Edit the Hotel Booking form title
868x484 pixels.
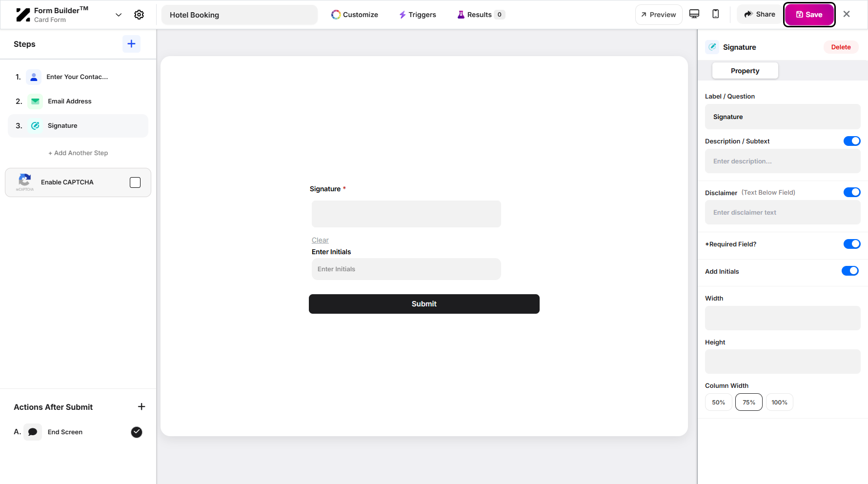click(x=240, y=15)
